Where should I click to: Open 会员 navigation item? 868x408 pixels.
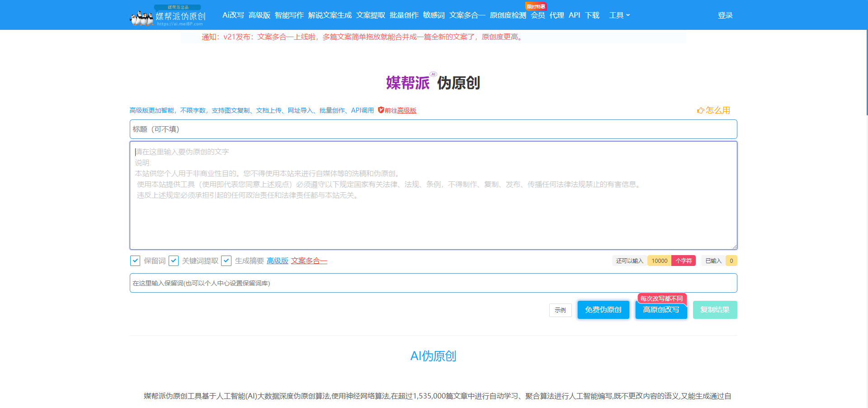[x=538, y=15]
